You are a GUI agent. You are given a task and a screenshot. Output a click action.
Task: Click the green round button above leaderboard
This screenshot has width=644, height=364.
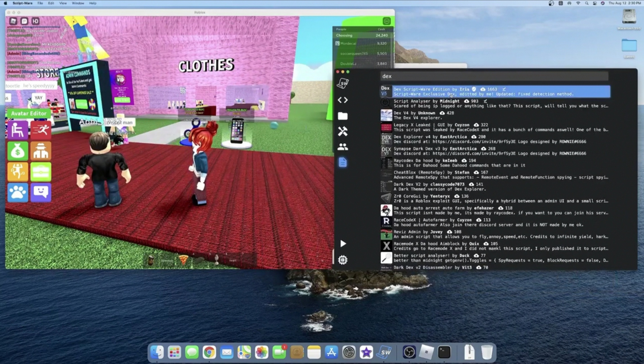(387, 21)
